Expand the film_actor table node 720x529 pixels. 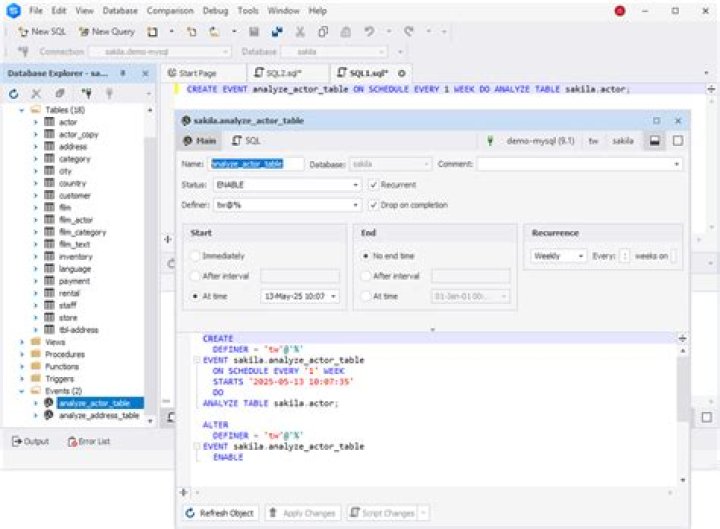pyautogui.click(x=35, y=219)
